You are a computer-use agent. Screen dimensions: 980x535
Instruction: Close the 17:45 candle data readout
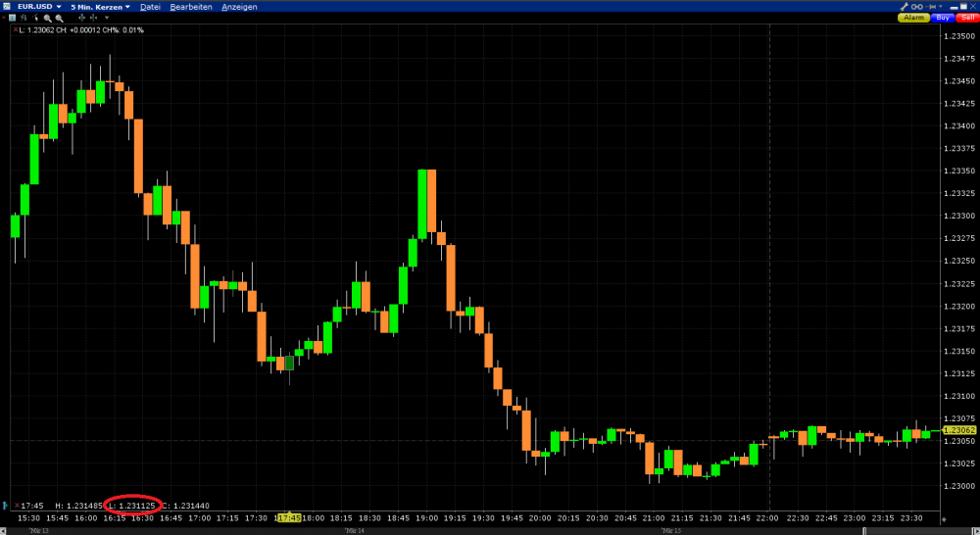coord(17,505)
